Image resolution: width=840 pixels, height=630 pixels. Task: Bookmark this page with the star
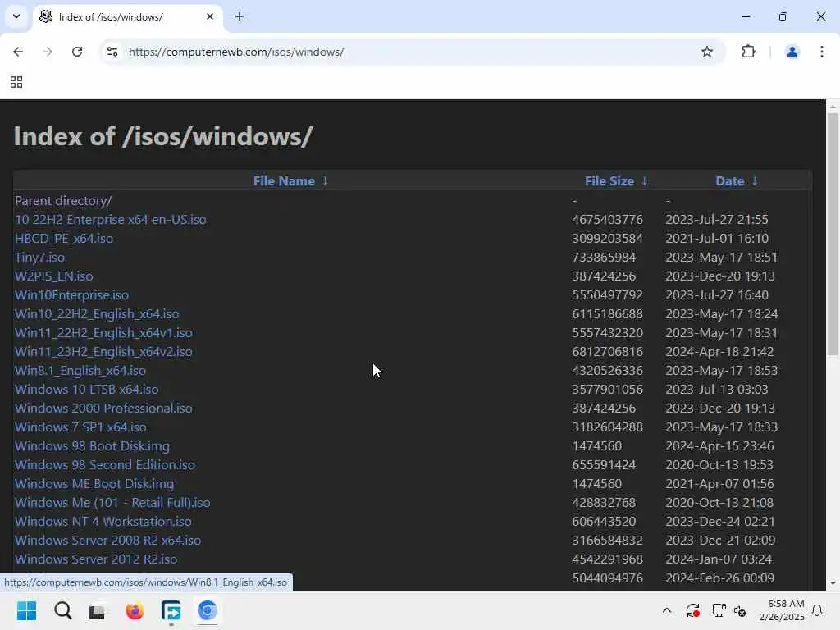point(706,52)
